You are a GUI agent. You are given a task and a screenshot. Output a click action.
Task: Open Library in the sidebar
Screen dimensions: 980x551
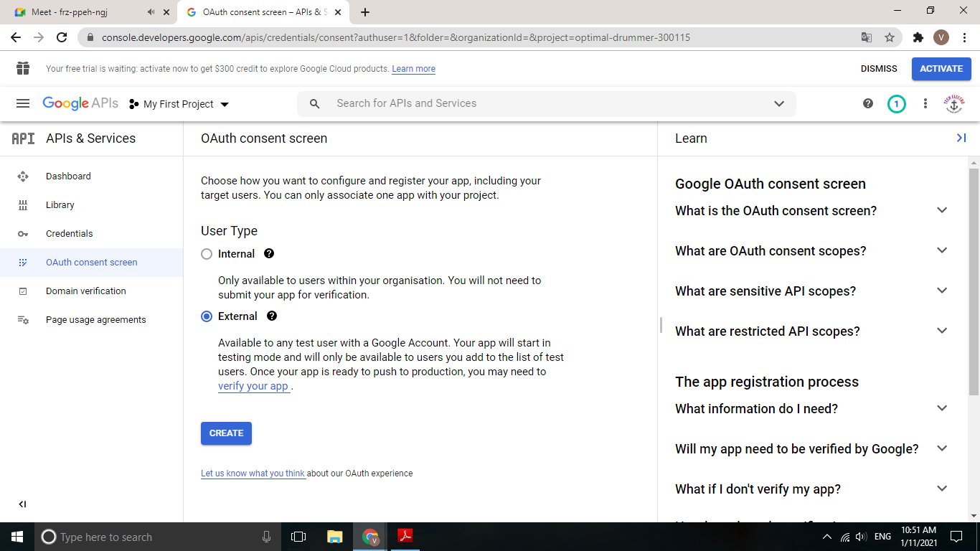[x=91, y=204]
